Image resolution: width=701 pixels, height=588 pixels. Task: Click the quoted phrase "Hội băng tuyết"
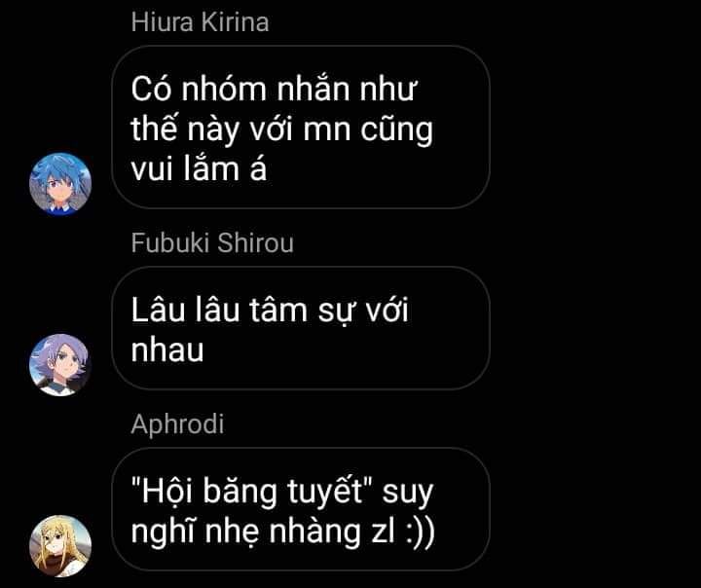coord(252,490)
